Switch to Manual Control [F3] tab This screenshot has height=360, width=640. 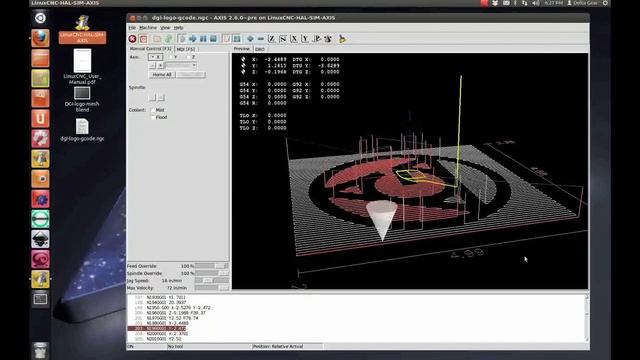pos(151,49)
